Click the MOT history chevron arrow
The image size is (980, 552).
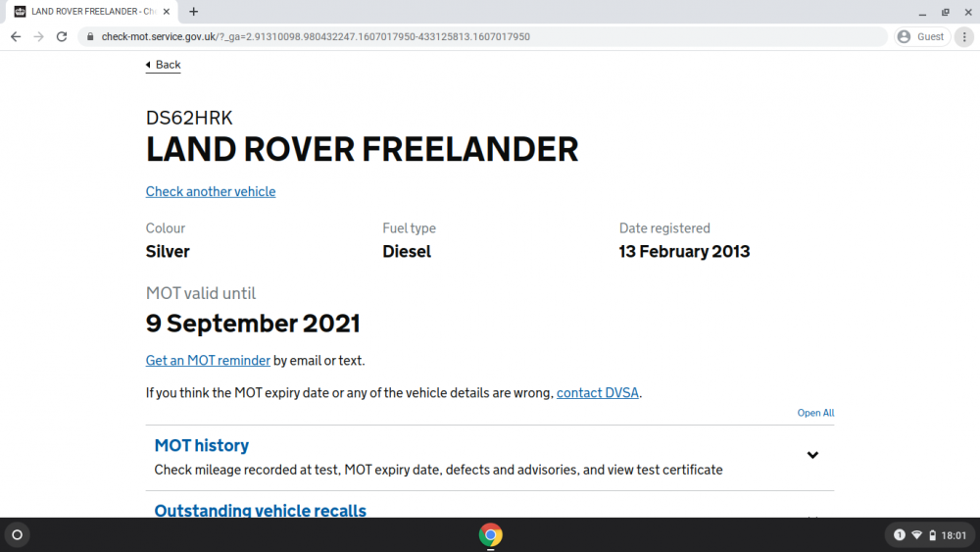(812, 455)
